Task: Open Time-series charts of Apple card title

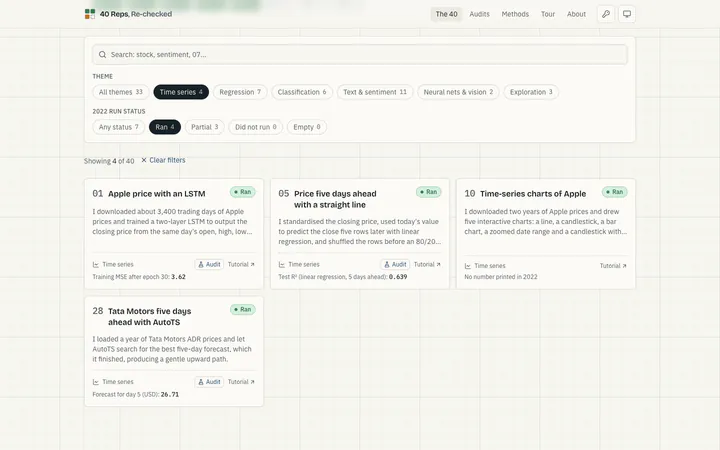Action: click(x=533, y=194)
